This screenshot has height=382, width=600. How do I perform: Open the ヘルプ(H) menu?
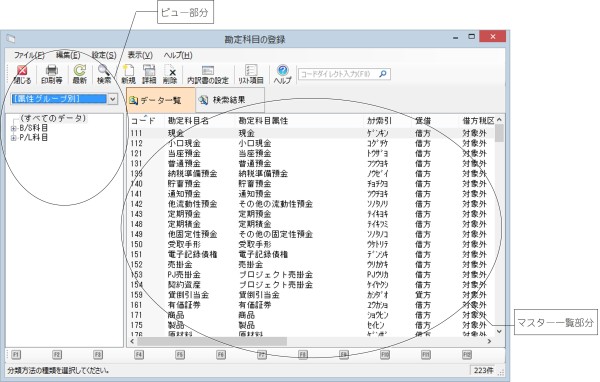[178, 55]
